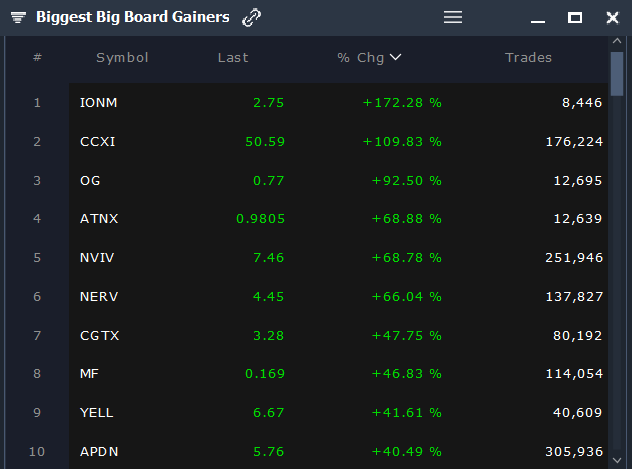Click the trades count 12,639
The height and width of the screenshot is (469, 632).
578,219
